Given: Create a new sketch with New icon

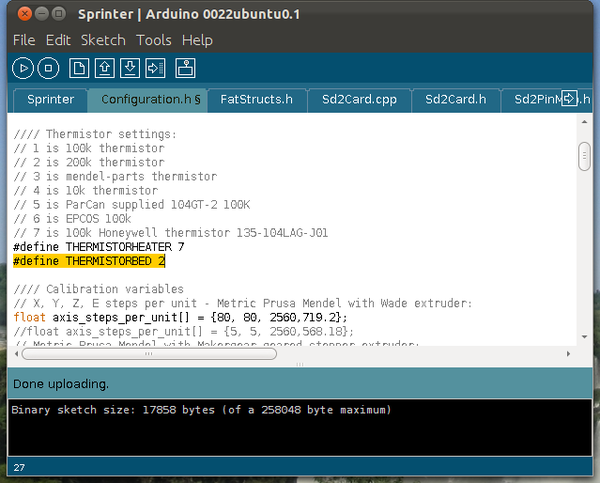Looking at the screenshot, I should (79, 68).
